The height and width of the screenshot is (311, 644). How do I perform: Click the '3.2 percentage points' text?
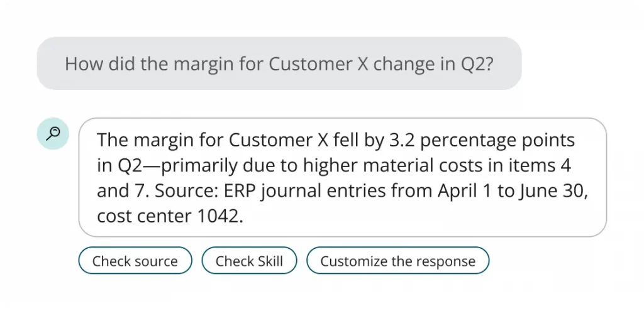(x=481, y=140)
